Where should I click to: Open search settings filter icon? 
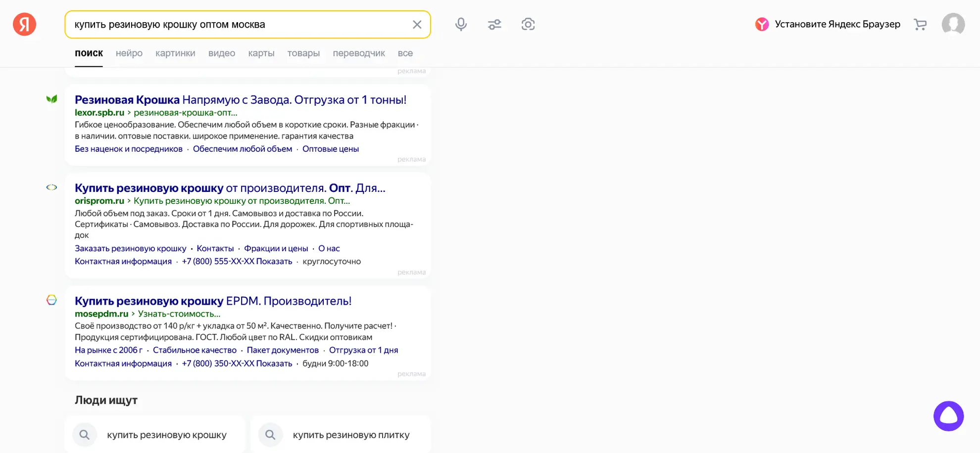tap(494, 24)
